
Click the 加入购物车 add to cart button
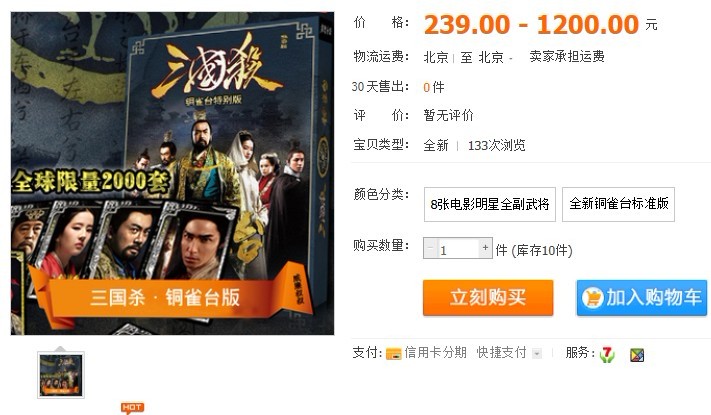(642, 298)
